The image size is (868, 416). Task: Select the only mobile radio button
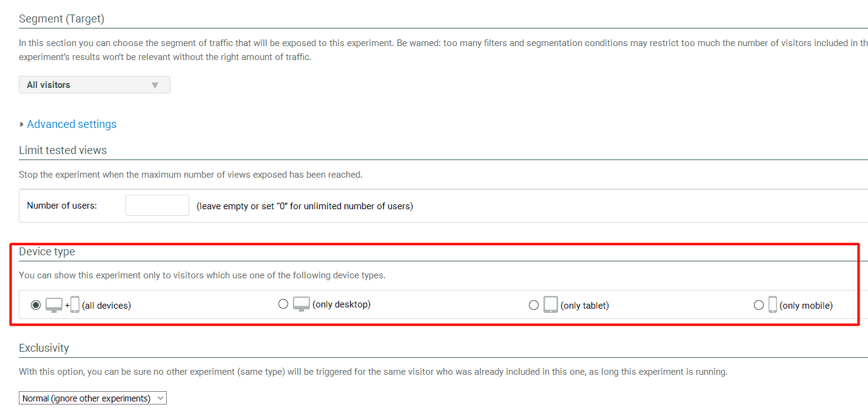[x=759, y=304]
